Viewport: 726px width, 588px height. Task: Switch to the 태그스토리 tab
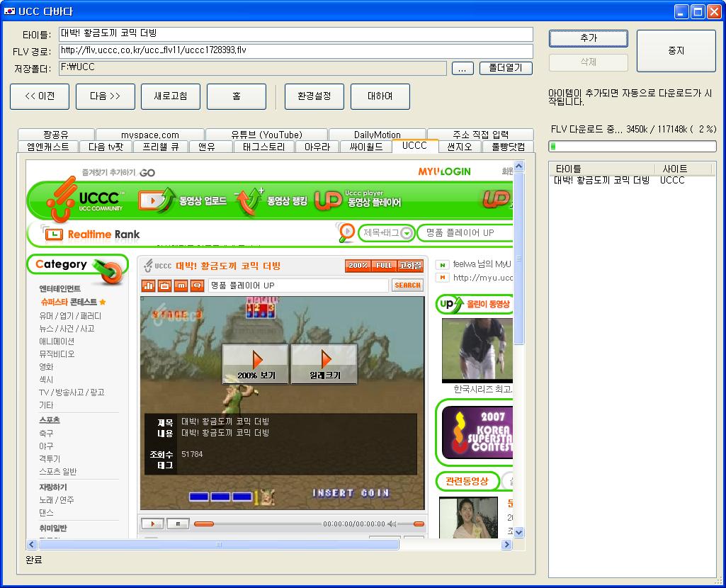(263, 147)
